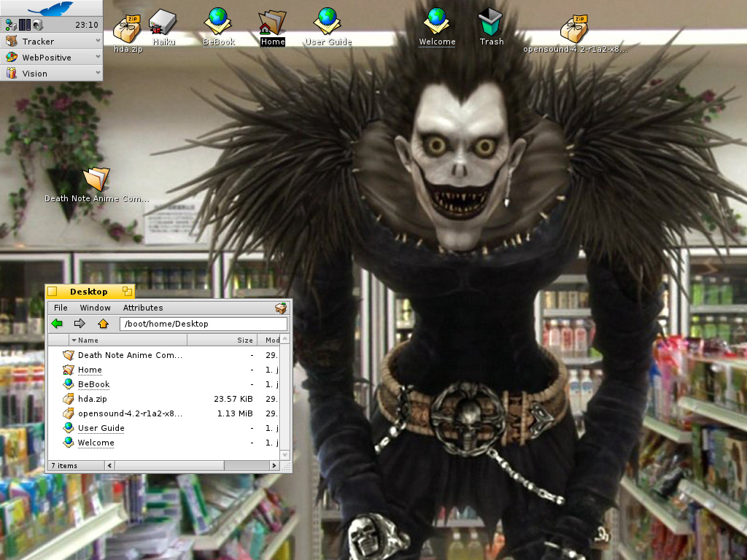Screen dimensions: 747x560
Task: Click the Name column sort arrow
Action: pos(74,341)
